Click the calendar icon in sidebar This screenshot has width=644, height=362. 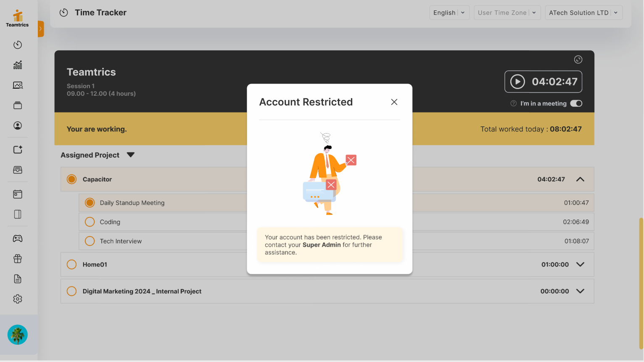point(18,194)
